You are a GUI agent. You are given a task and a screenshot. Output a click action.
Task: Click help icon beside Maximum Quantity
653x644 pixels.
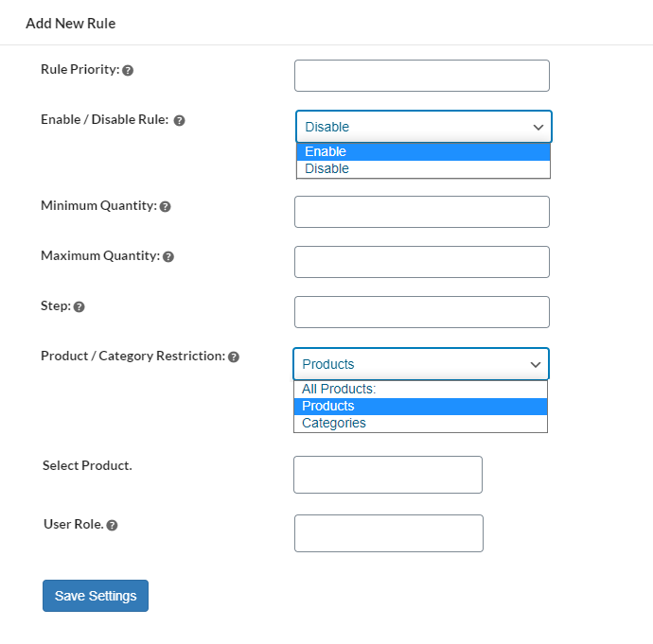tap(168, 256)
